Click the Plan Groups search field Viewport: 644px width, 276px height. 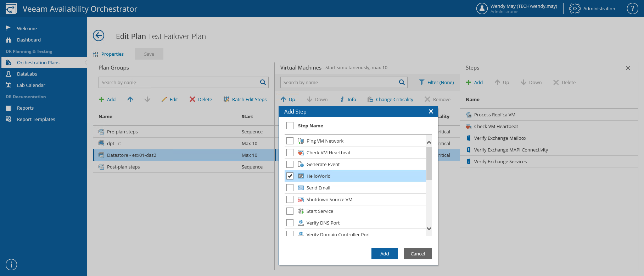183,82
